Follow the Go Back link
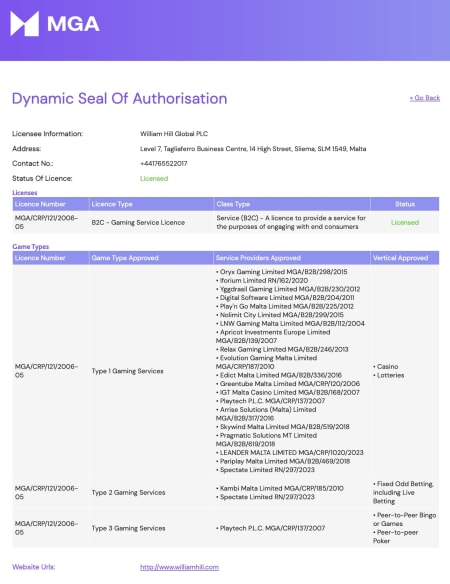The height and width of the screenshot is (584, 450). [x=425, y=98]
